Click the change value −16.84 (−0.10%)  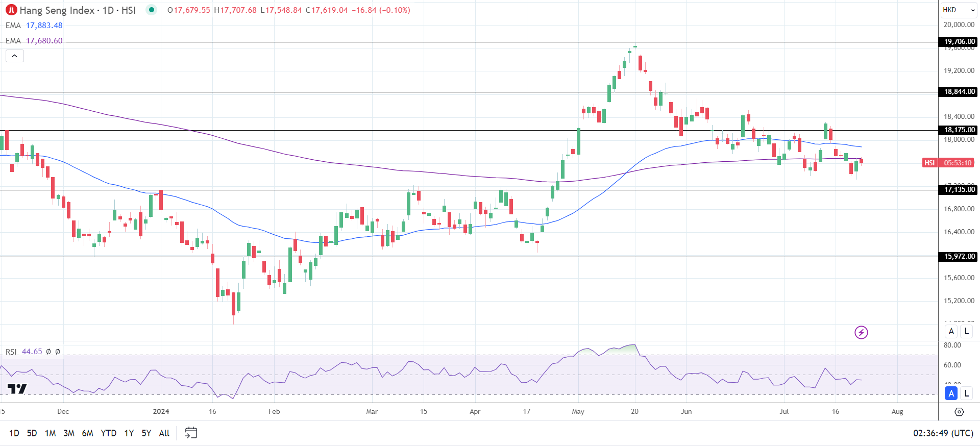pyautogui.click(x=381, y=10)
